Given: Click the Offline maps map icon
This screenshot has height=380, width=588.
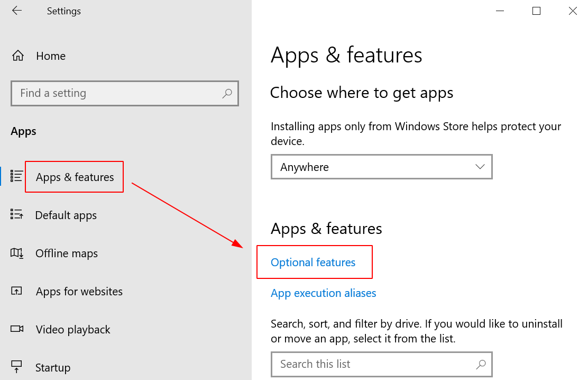Looking at the screenshot, I should (17, 253).
